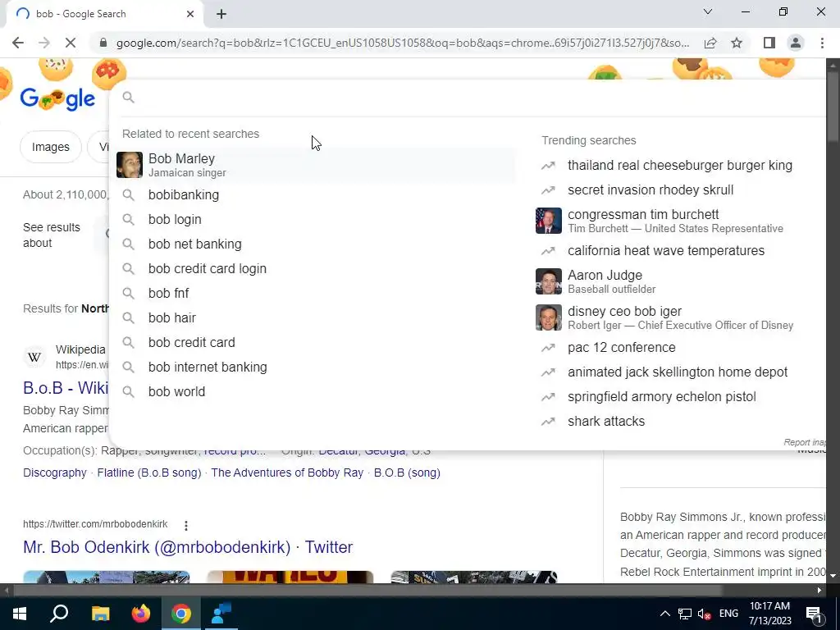The height and width of the screenshot is (630, 840).
Task: Open trending 'animated jack skellington home depot'
Action: (x=678, y=372)
